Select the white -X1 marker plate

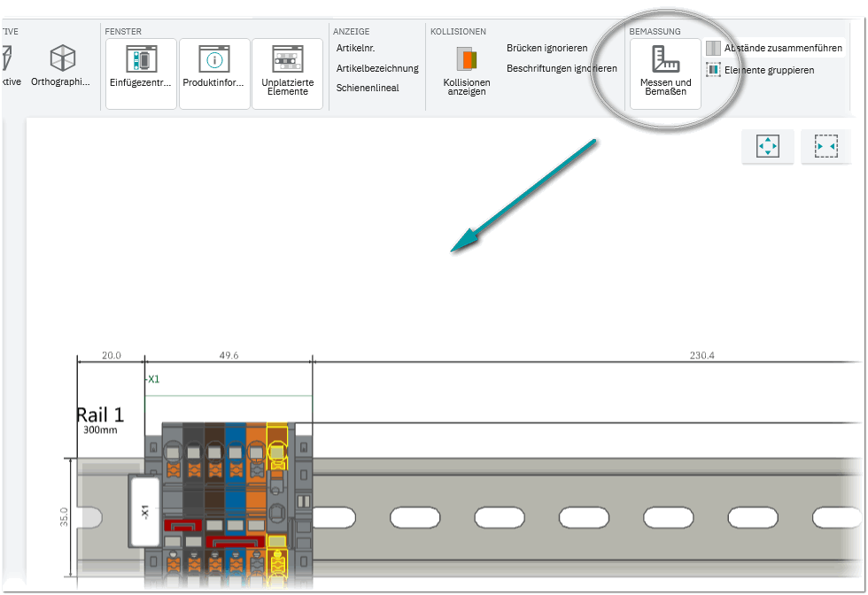point(145,511)
